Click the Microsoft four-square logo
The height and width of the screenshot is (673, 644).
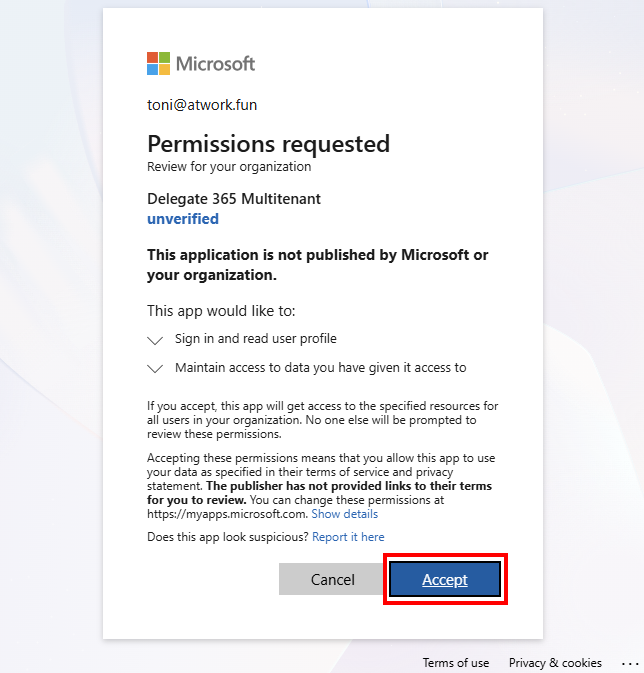pos(159,64)
